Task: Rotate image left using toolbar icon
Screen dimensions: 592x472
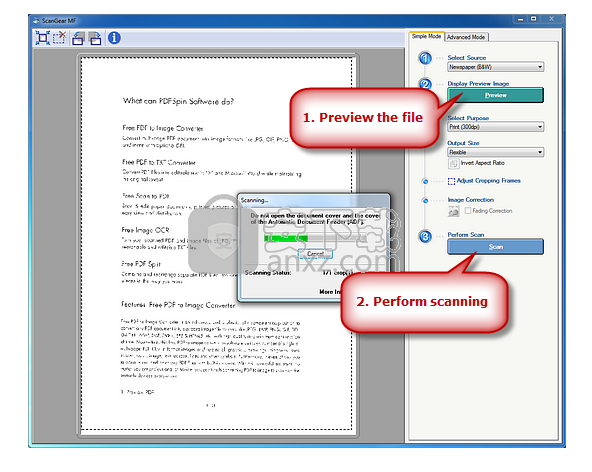Action: [78, 38]
